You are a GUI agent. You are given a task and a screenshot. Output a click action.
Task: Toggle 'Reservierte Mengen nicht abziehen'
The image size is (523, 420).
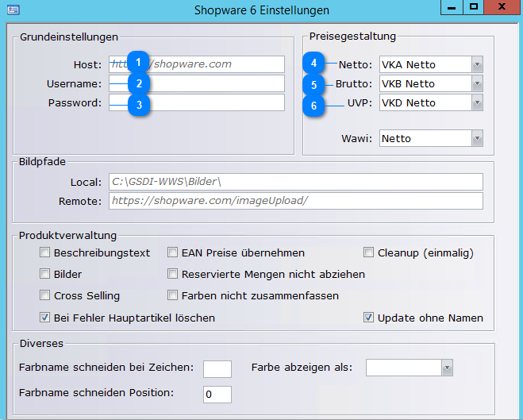tap(172, 274)
